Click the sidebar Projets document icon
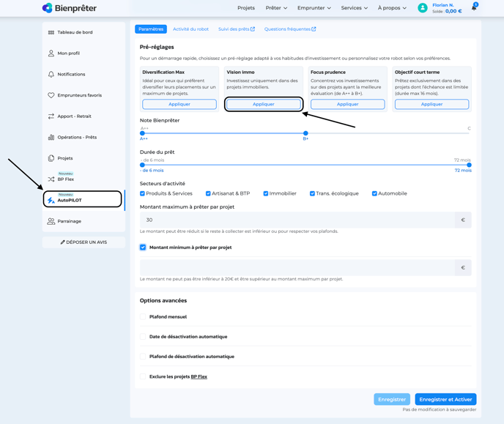The height and width of the screenshot is (424, 504). click(x=51, y=158)
